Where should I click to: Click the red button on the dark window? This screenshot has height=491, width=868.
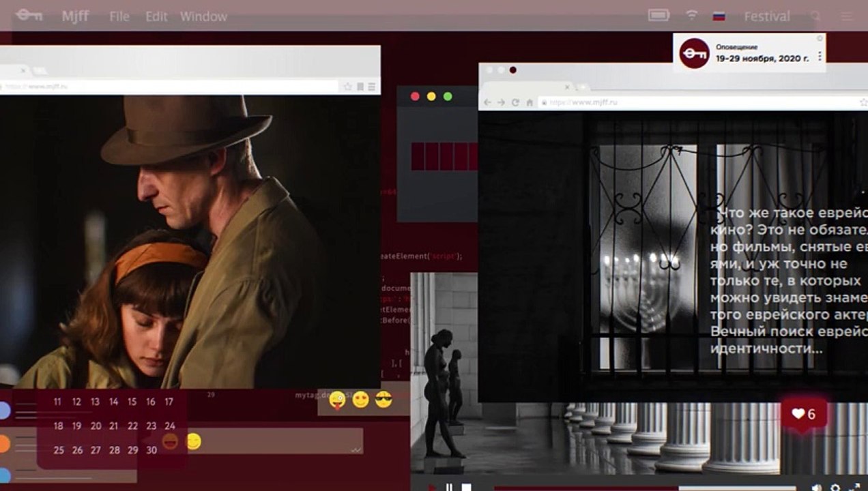click(415, 96)
